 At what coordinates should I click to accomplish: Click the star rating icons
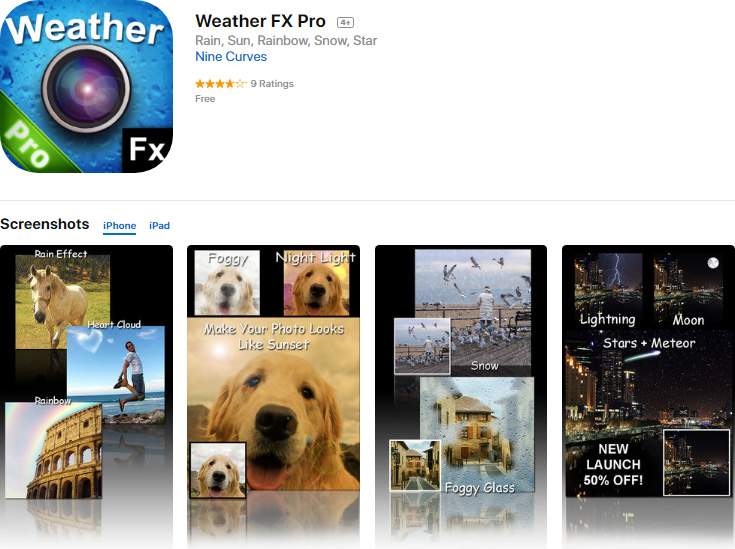[x=221, y=84]
